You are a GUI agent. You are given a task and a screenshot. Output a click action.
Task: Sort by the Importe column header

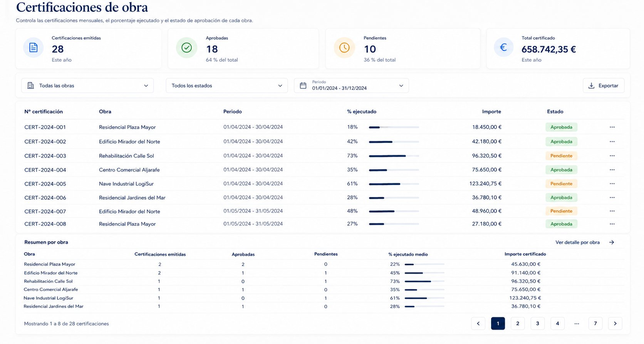pyautogui.click(x=491, y=111)
